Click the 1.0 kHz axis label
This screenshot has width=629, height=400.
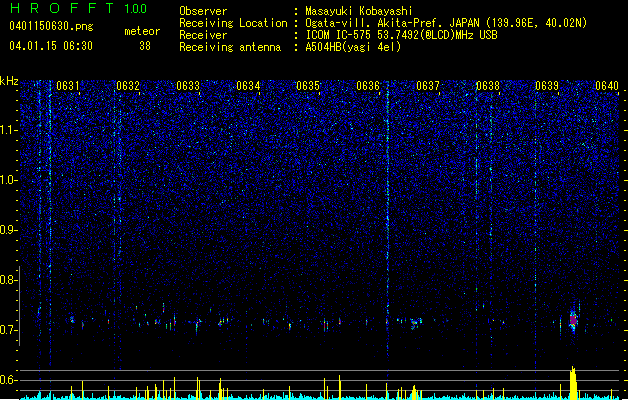(x=9, y=180)
